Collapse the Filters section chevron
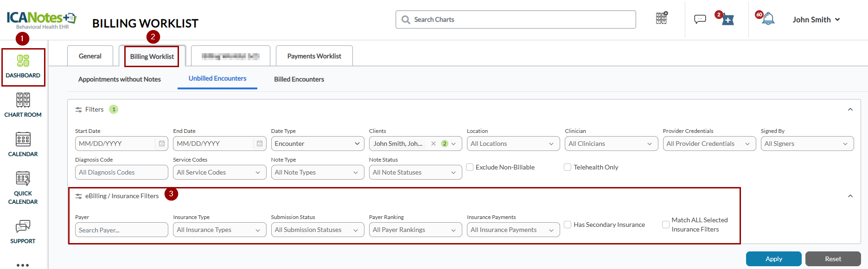The height and width of the screenshot is (269, 868). tap(850, 109)
